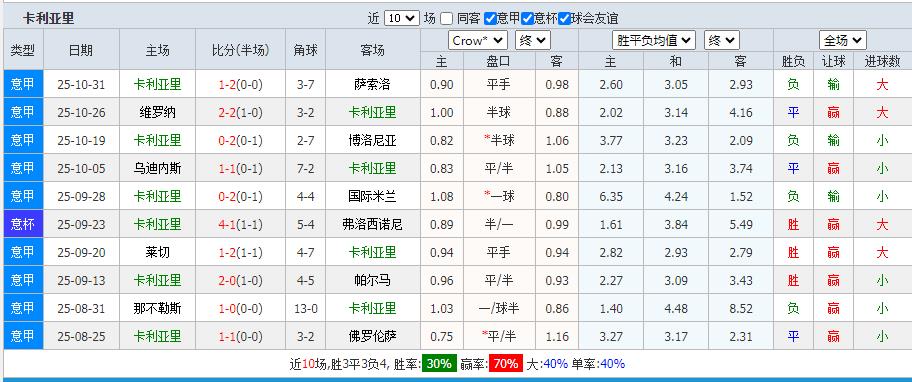
Task: Open 莱切 home team link
Action: (x=158, y=252)
